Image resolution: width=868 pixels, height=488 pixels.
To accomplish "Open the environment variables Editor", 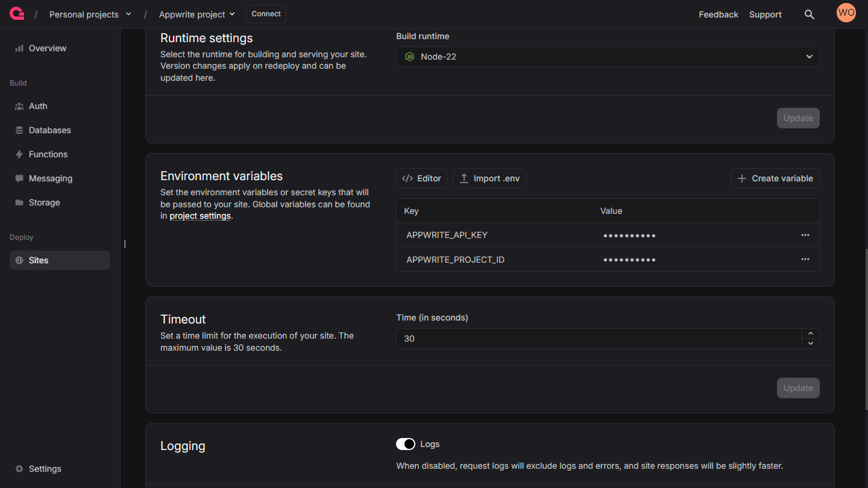I will [x=422, y=178].
